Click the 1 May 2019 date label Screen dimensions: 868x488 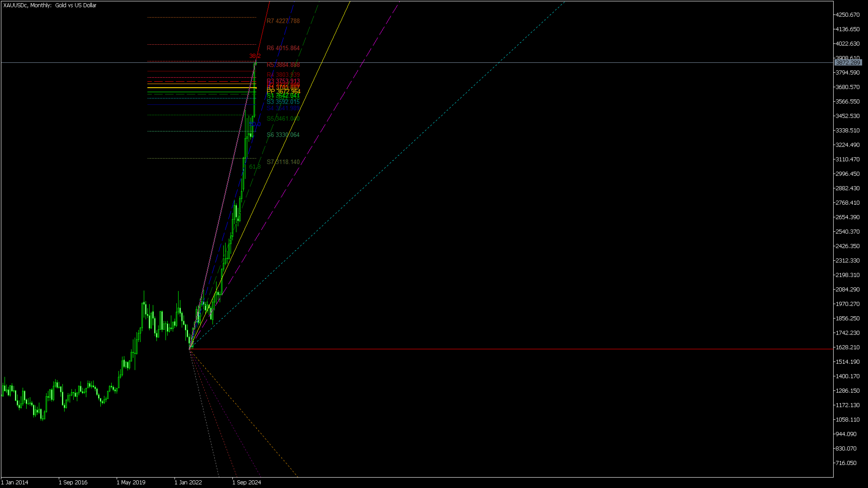tap(131, 483)
